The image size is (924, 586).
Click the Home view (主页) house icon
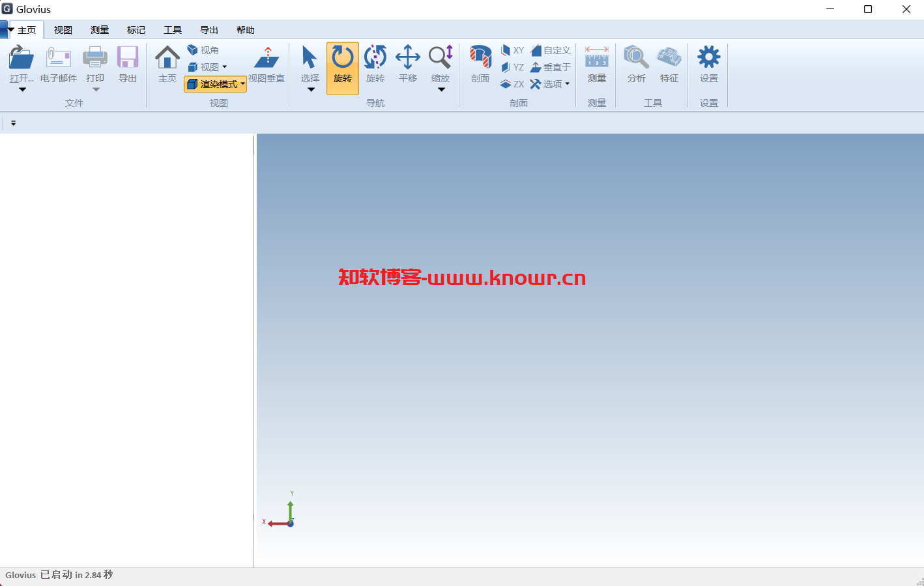[167, 57]
